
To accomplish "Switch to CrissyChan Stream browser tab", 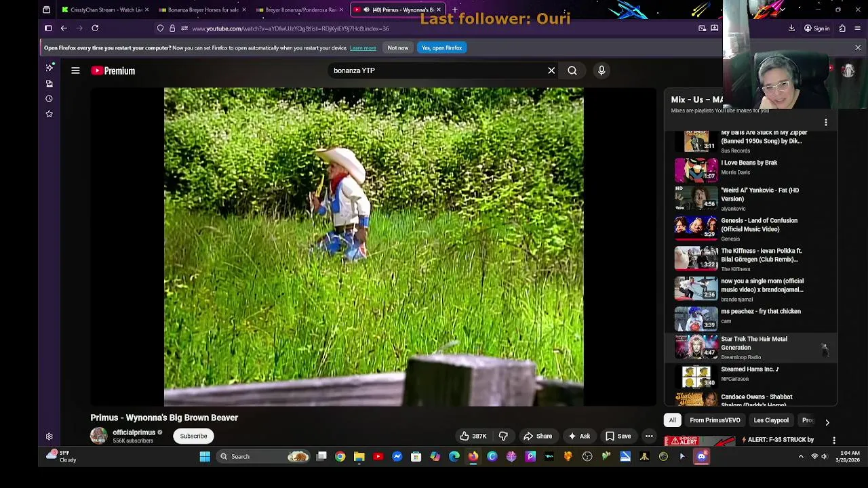I will click(x=105, y=9).
